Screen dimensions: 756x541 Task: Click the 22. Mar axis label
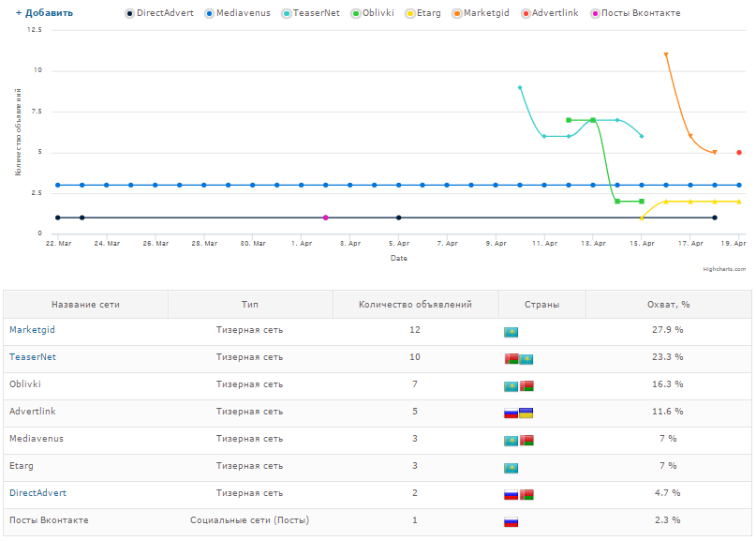pyautogui.click(x=58, y=243)
